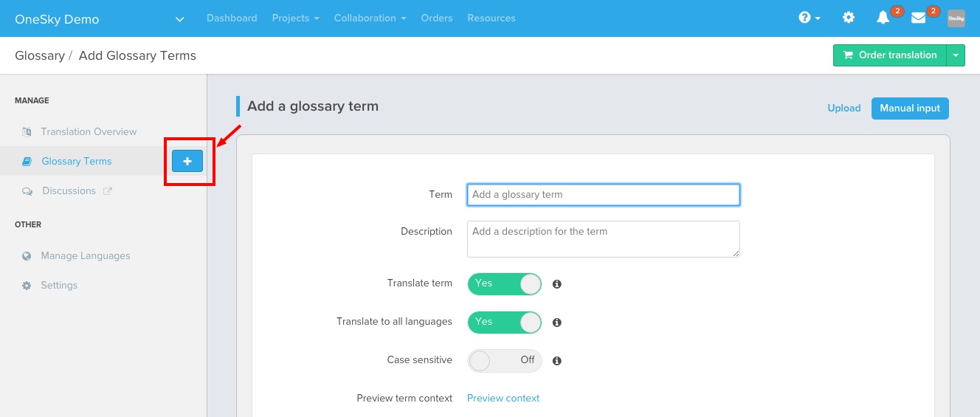
Task: Select Manage Languages in sidebar
Action: (x=86, y=255)
